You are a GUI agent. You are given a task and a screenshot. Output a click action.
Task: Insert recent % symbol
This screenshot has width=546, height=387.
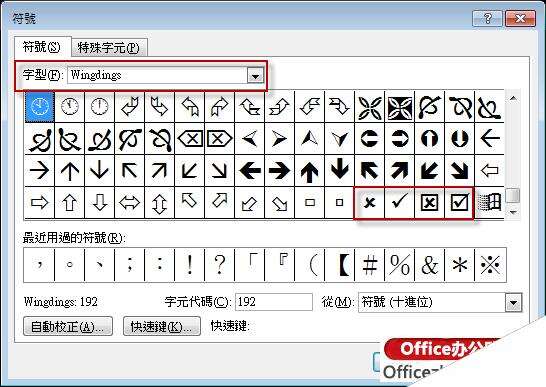click(399, 265)
